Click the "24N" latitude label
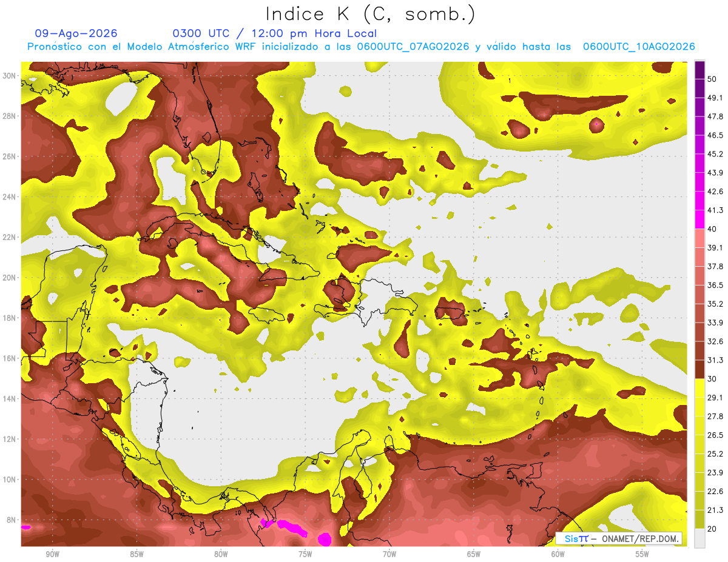The width and height of the screenshot is (728, 562). tap(10, 197)
